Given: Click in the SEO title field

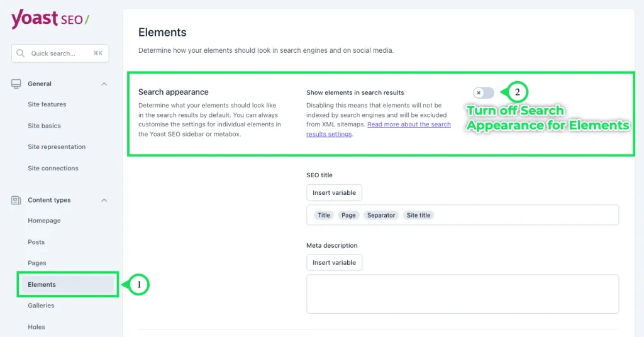Looking at the screenshot, I should 462,215.
